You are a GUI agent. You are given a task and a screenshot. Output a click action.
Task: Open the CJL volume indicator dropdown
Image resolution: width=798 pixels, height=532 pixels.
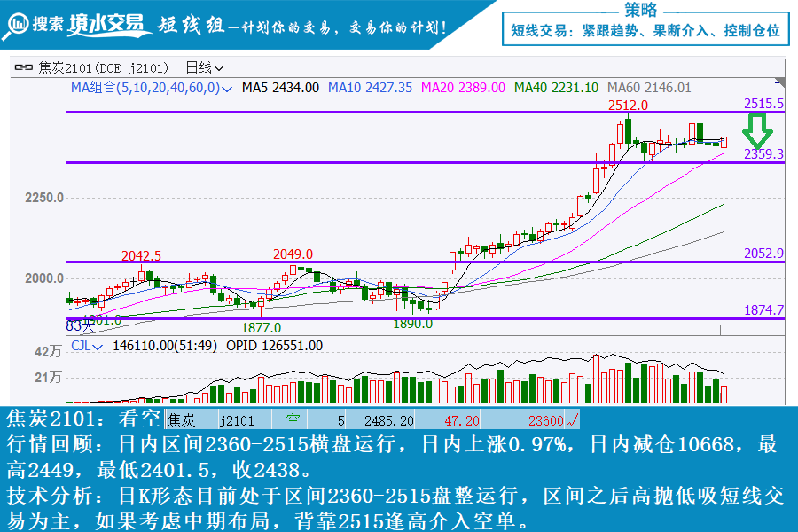point(87,346)
